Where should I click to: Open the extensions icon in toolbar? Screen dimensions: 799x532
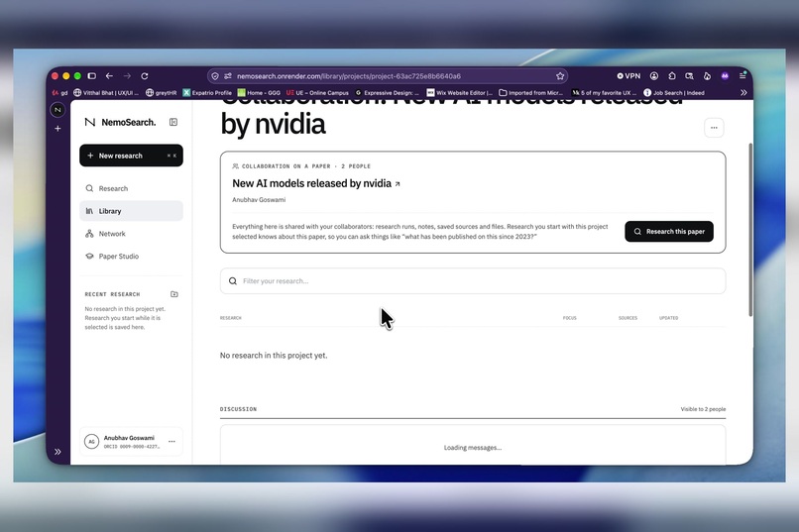point(671,76)
